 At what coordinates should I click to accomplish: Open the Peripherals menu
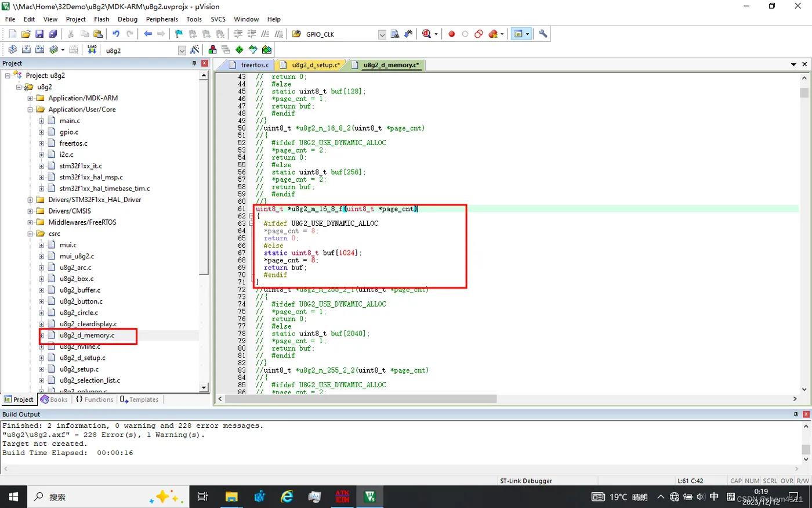[x=162, y=19]
